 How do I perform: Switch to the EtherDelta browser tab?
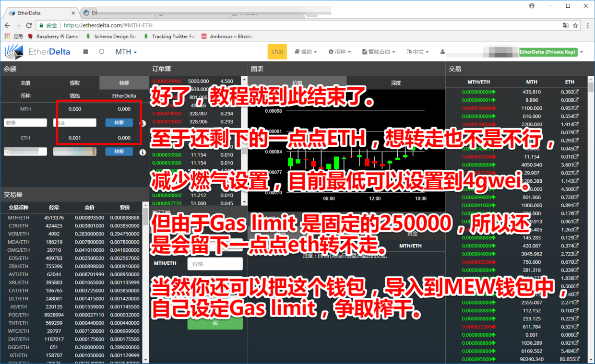41,13
